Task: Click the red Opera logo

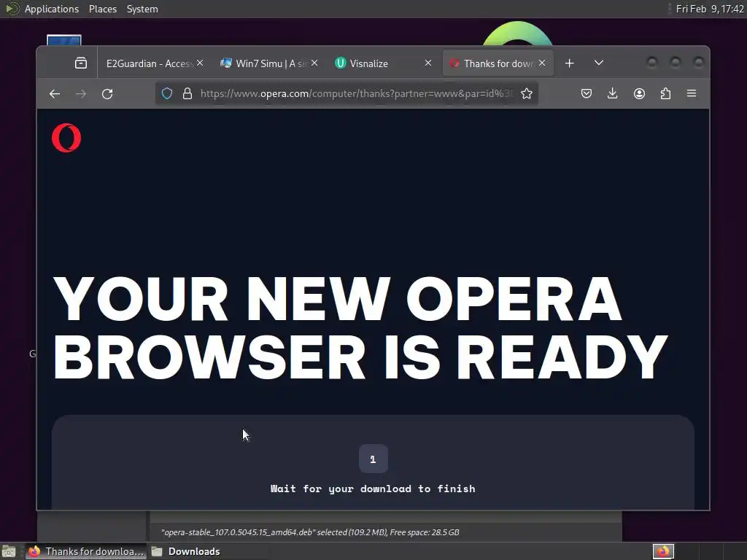Action: 66,138
